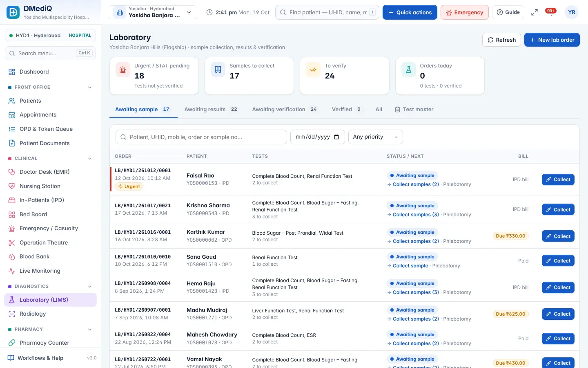The width and height of the screenshot is (588, 368).
Task: Collect samples for Faisal Rao
Action: (558, 180)
